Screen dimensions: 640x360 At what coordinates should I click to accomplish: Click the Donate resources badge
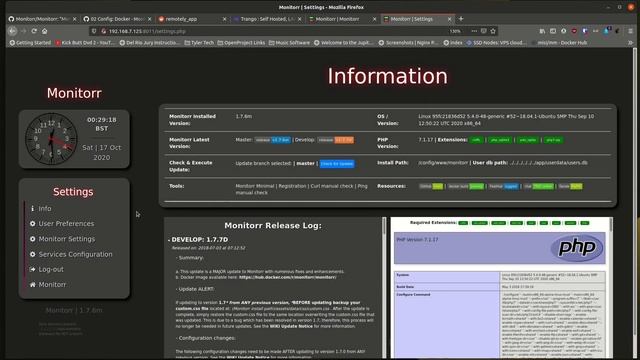pyautogui.click(x=570, y=187)
